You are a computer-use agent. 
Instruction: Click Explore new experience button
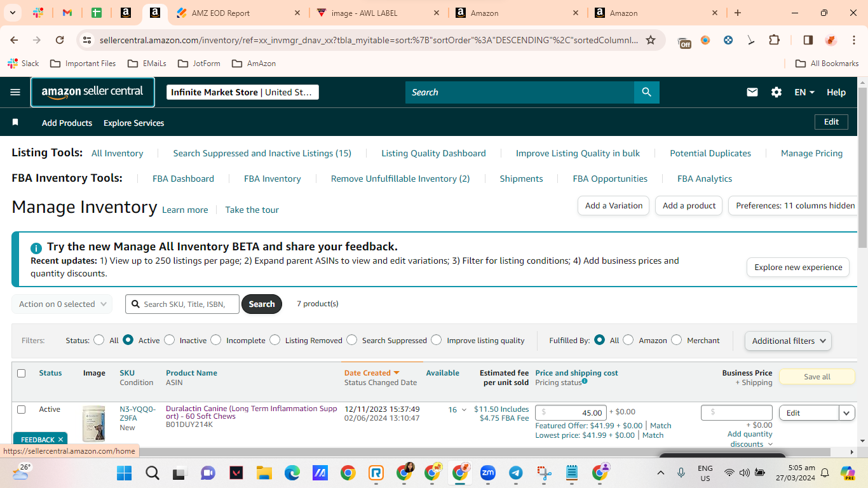(798, 267)
